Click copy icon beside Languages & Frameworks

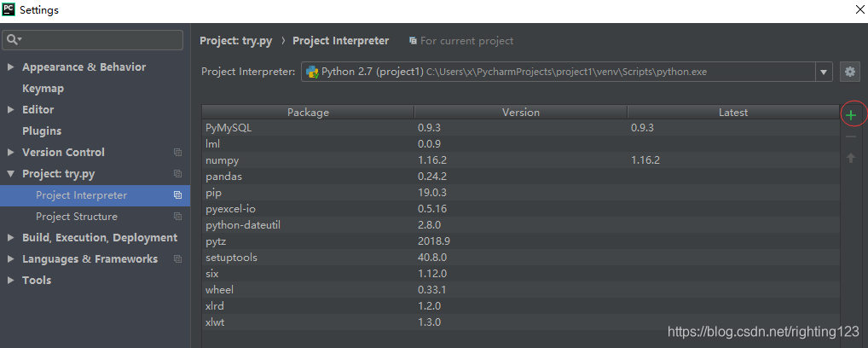click(x=177, y=258)
